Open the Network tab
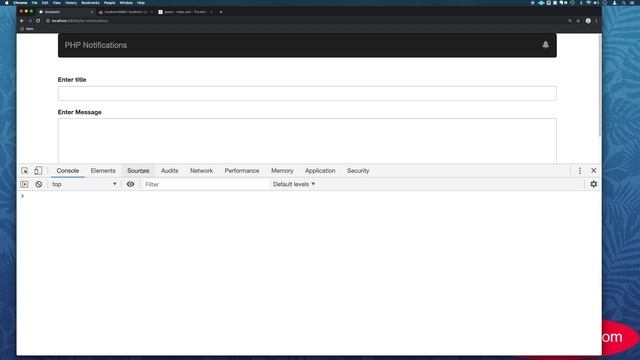The image size is (640, 360). tap(201, 171)
